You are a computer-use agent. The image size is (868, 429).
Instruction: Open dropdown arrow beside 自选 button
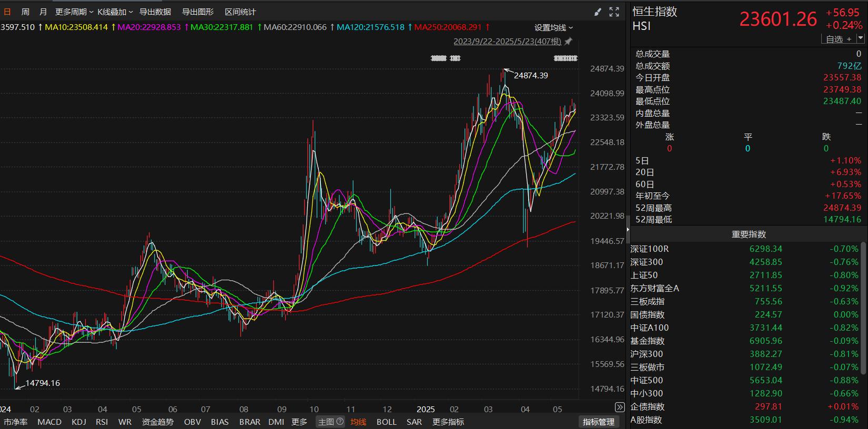[x=861, y=38]
